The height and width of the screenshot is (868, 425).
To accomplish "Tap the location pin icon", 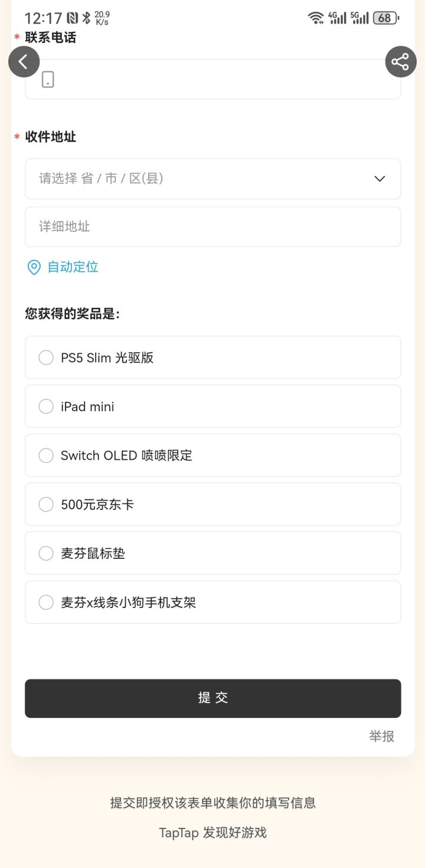I will click(x=34, y=267).
